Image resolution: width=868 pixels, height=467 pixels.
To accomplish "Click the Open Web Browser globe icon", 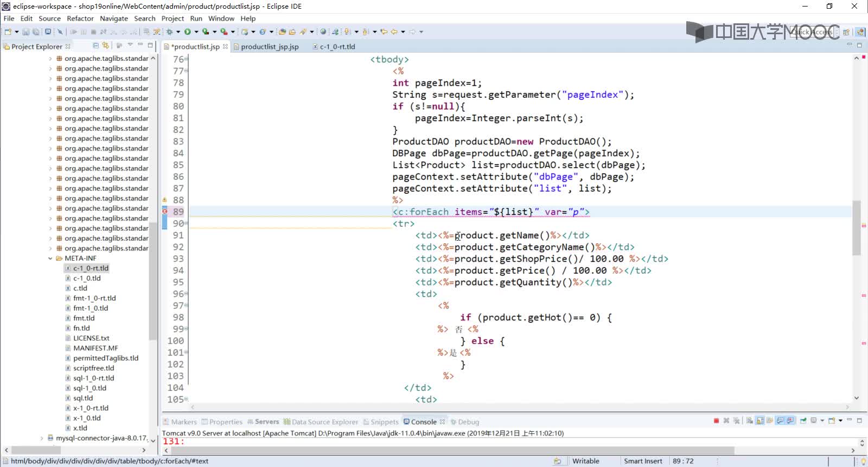I will [323, 31].
